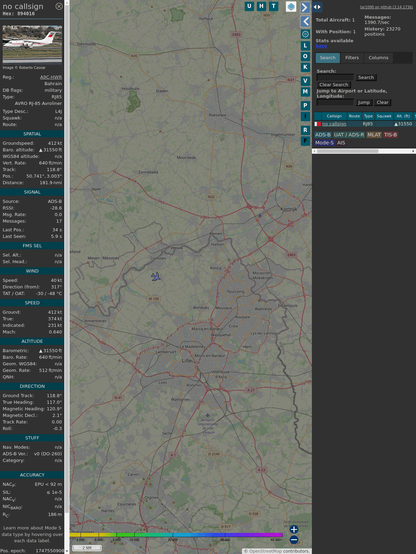
Task: Open the stats 'here' link
Action: 321,46
